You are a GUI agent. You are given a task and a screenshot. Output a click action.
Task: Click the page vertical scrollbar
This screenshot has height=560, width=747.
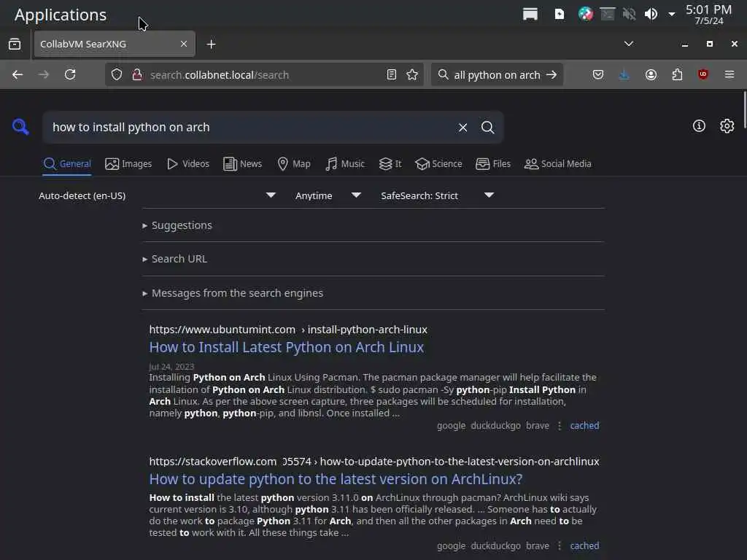coord(743,109)
